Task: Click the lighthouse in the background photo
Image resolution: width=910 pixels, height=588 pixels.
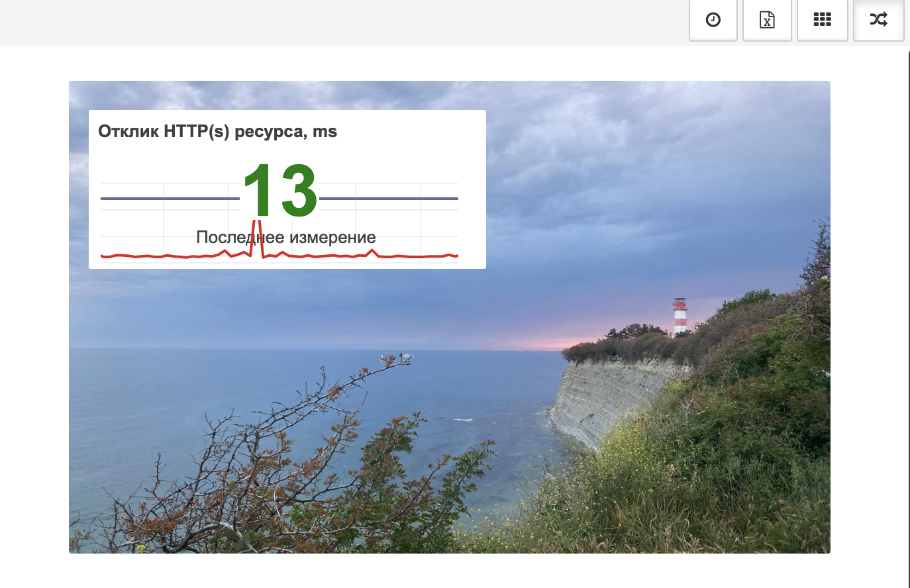Action: [680, 317]
